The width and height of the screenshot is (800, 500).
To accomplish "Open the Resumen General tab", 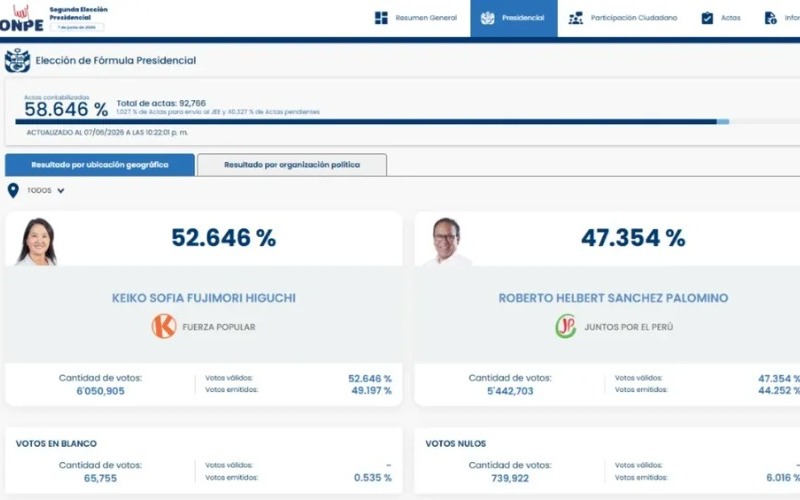I will pos(416,18).
